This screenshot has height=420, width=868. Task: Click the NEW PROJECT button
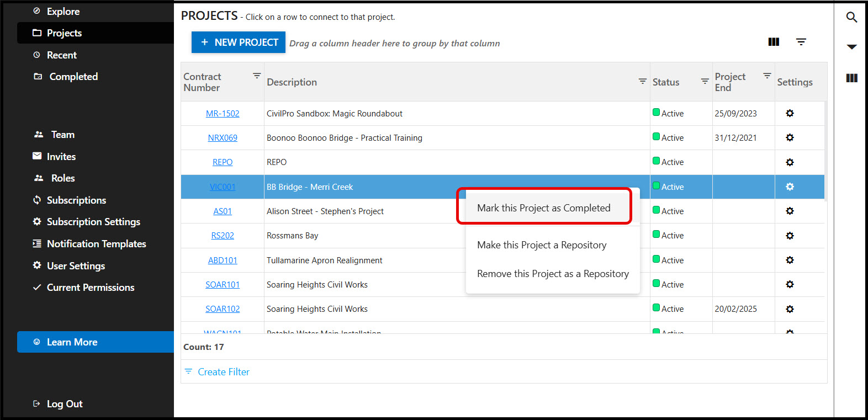[x=239, y=42]
